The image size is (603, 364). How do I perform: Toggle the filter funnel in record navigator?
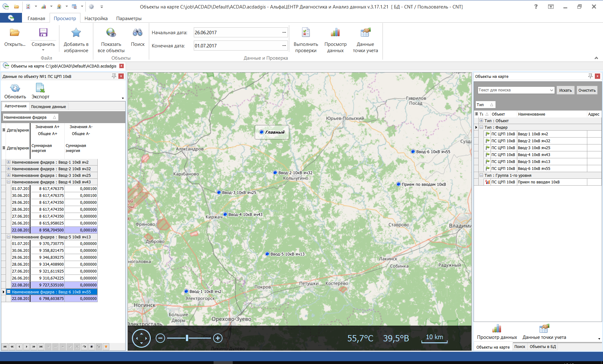[x=106, y=347]
